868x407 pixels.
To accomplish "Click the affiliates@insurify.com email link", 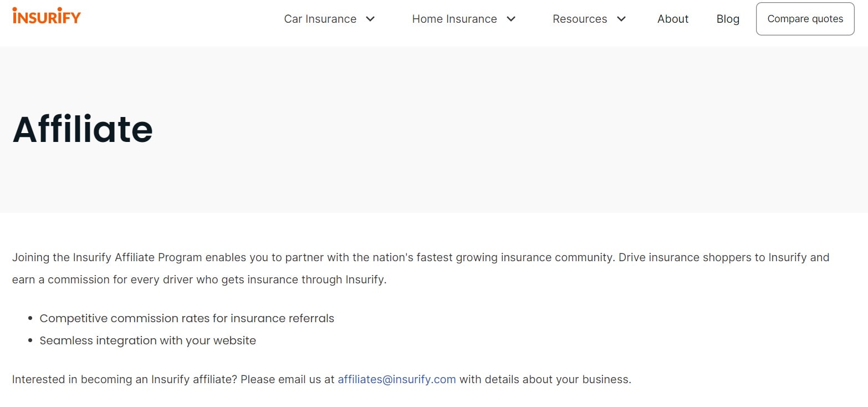I will click(396, 380).
